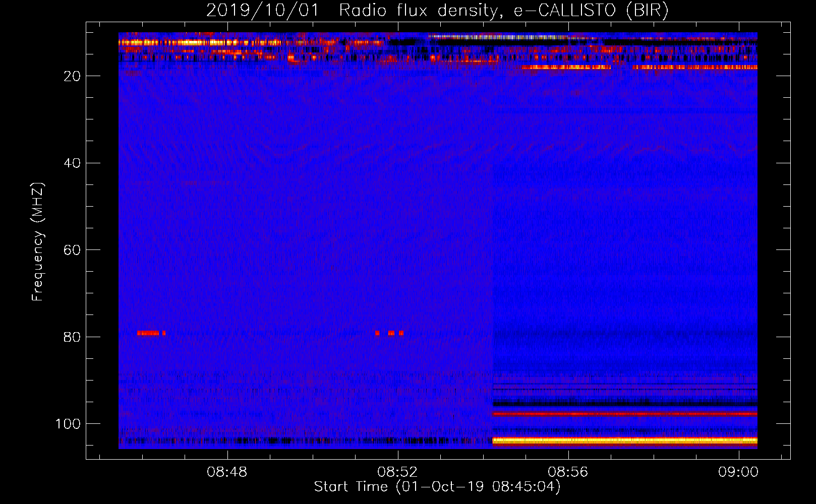Click the long red burst near 80 MHz
Screen dimensions: 816x504
[148, 333]
